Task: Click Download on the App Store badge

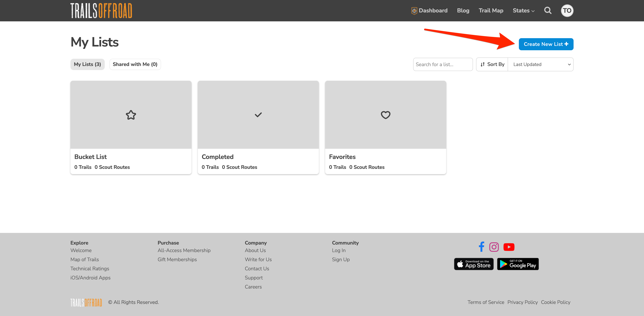Action: pos(474,264)
